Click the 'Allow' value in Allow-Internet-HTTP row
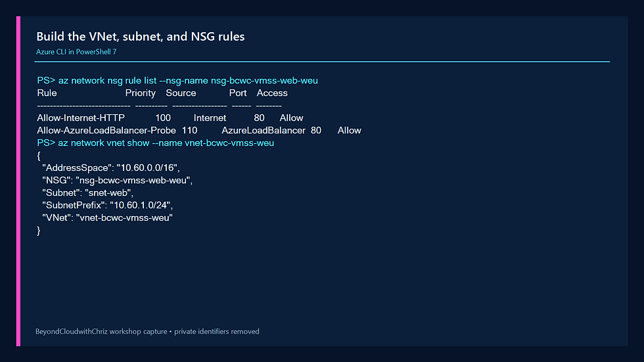The height and width of the screenshot is (362, 644). 291,118
